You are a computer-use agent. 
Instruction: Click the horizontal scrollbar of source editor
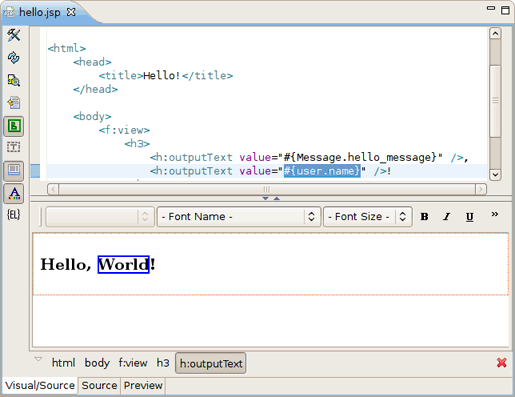point(267,189)
